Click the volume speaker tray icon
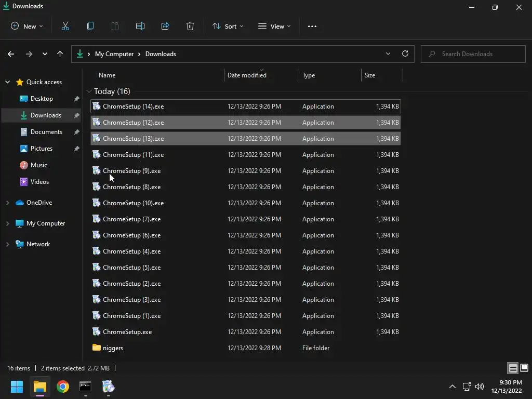Image resolution: width=532 pixels, height=399 pixels. pos(480,387)
